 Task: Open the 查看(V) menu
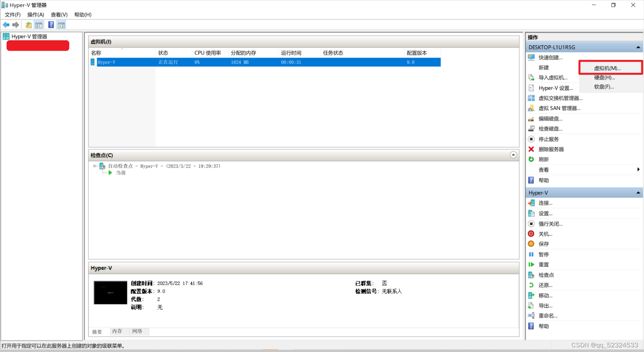click(x=59, y=15)
